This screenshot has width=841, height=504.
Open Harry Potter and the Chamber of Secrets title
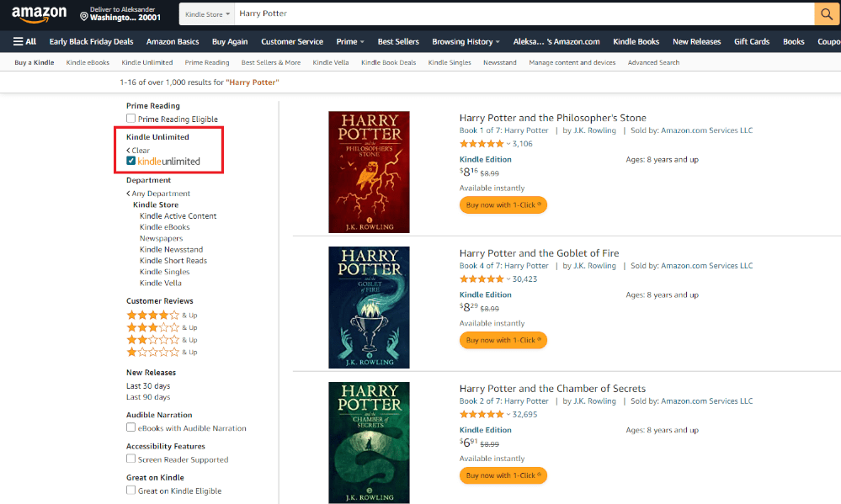click(552, 389)
